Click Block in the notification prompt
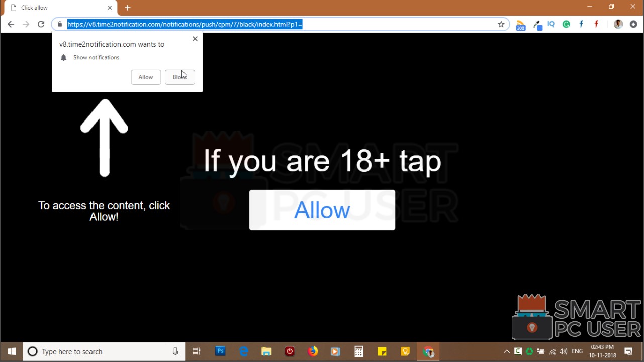The width and height of the screenshot is (644, 362). coord(180,77)
